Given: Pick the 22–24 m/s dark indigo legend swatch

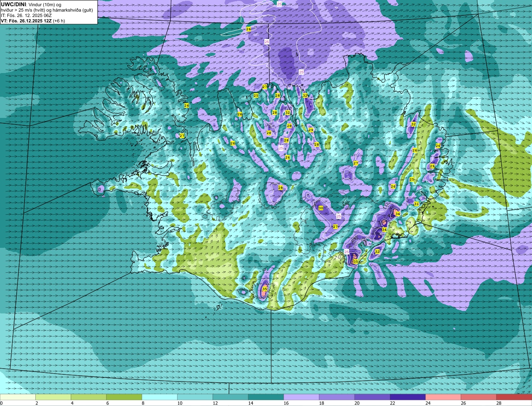Looking at the screenshot, I should pos(408,397).
